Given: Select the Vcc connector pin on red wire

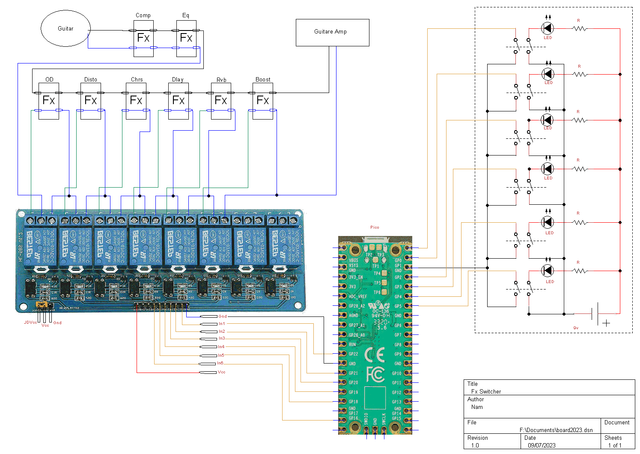Looking at the screenshot, I should coord(209,372).
